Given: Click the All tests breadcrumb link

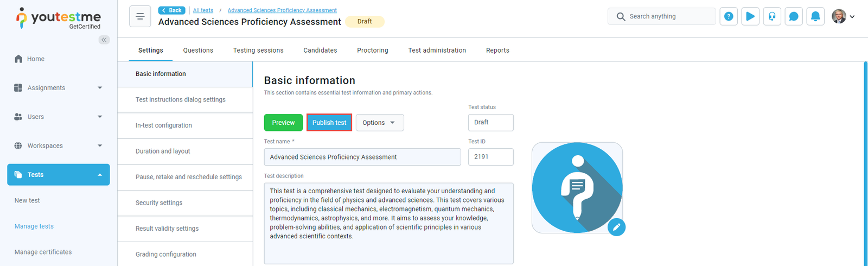Looking at the screenshot, I should pyautogui.click(x=203, y=10).
